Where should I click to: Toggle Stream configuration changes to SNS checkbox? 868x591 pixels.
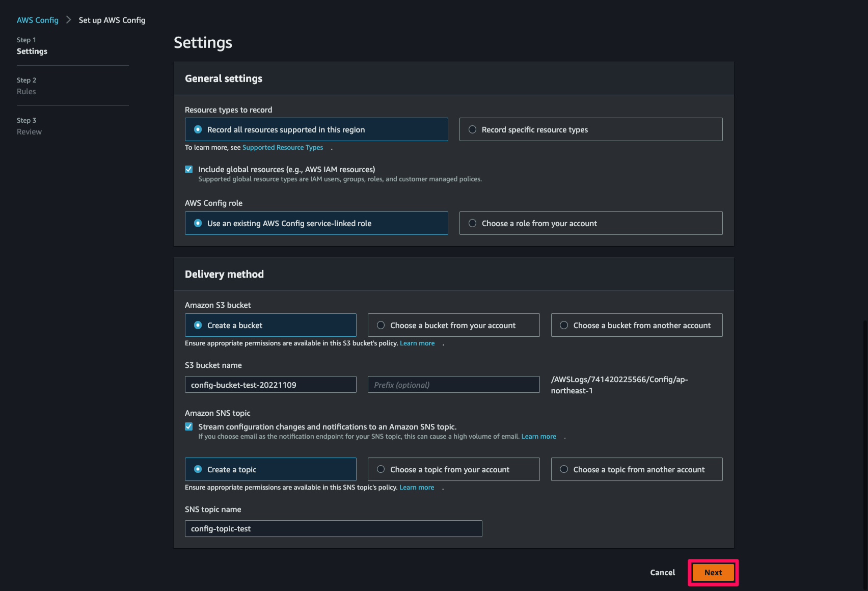coord(189,426)
